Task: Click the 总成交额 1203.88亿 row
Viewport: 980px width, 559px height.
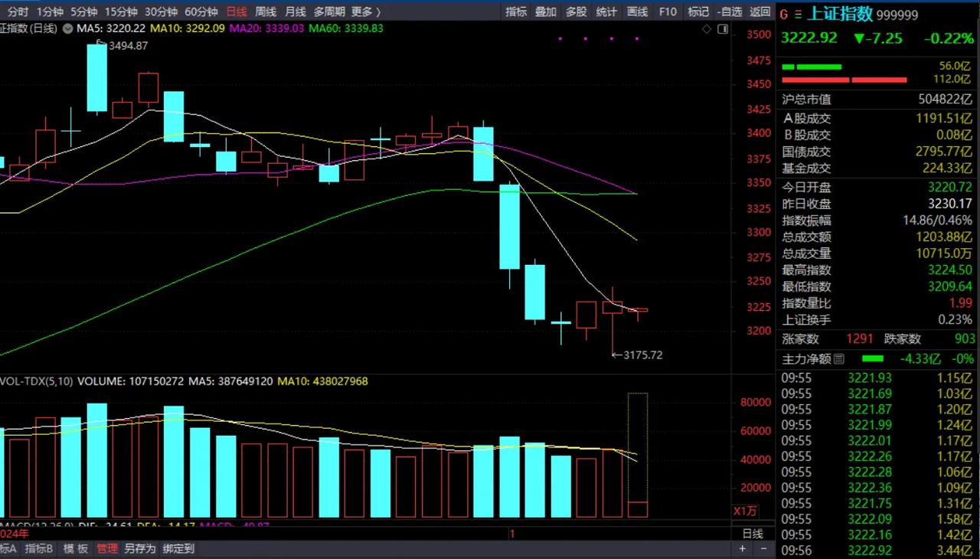Action: [877, 237]
